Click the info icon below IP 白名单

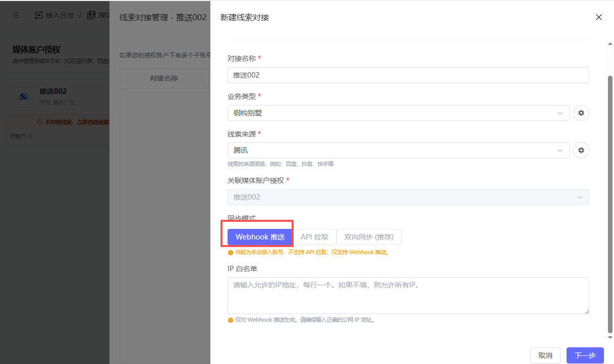231,320
